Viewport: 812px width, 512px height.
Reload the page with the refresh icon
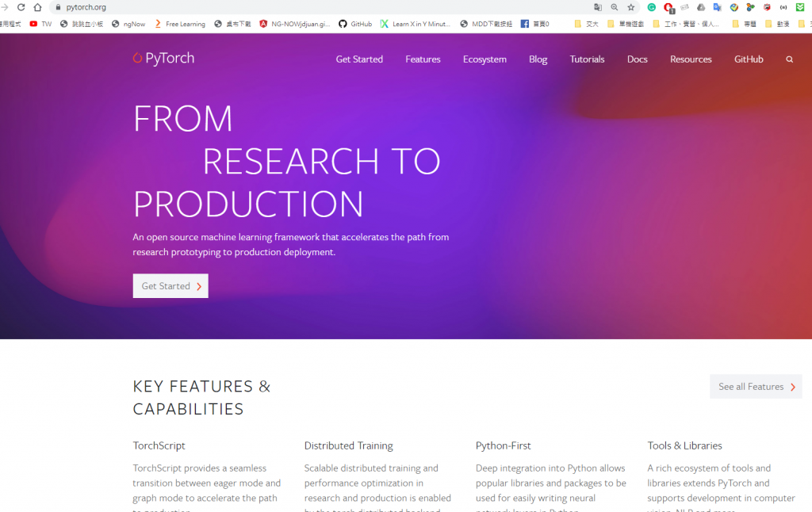point(21,7)
